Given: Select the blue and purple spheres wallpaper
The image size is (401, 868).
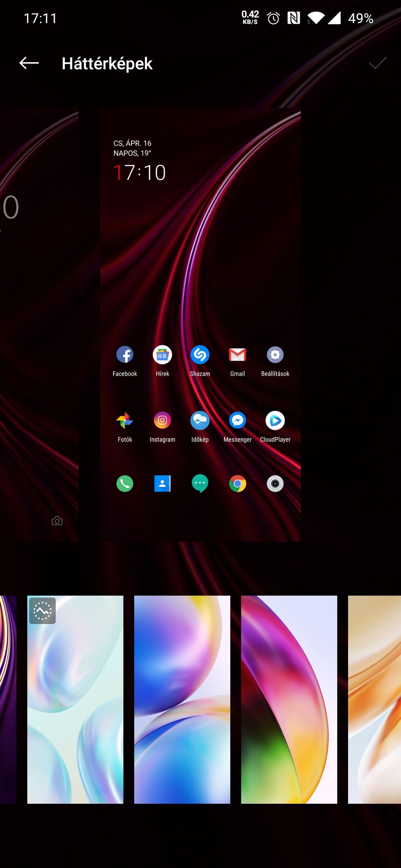Looking at the screenshot, I should pyautogui.click(x=182, y=699).
